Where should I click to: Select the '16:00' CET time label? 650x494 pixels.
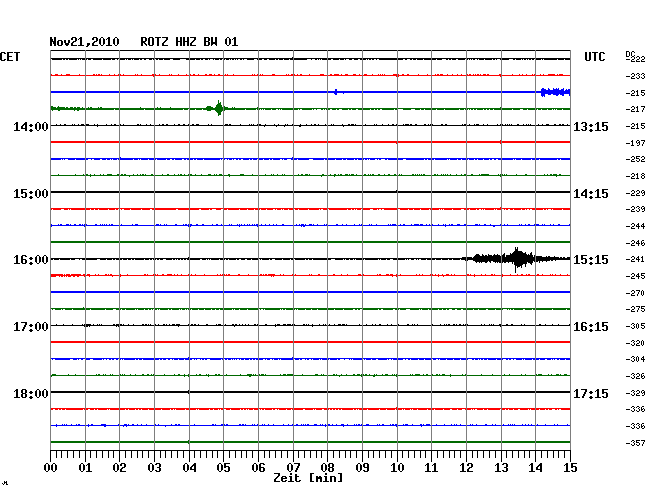pyautogui.click(x=31, y=260)
